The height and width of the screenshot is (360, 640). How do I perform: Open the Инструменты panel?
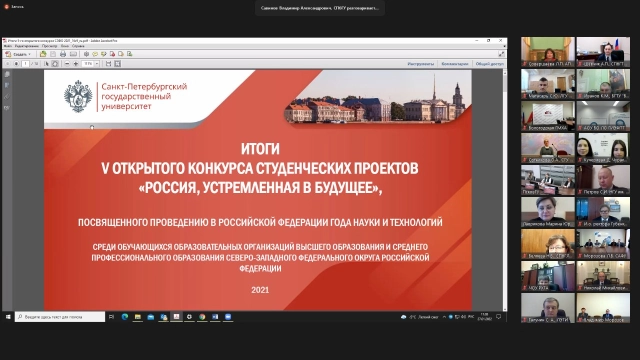[420, 64]
